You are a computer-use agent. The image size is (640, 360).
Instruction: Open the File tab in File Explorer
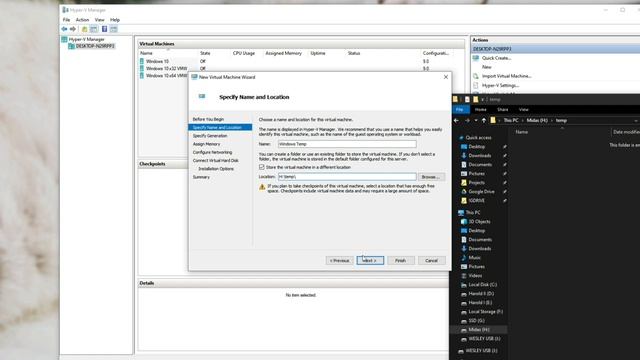tap(460, 109)
